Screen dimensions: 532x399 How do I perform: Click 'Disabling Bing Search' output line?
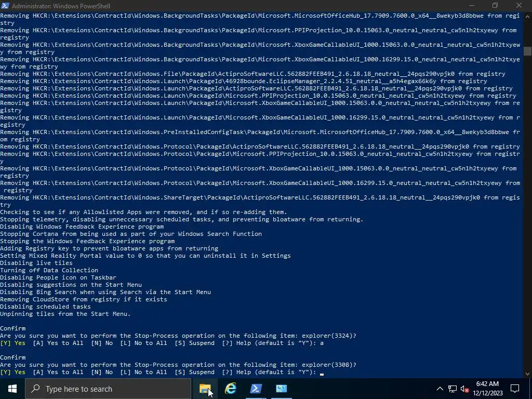[105, 292]
